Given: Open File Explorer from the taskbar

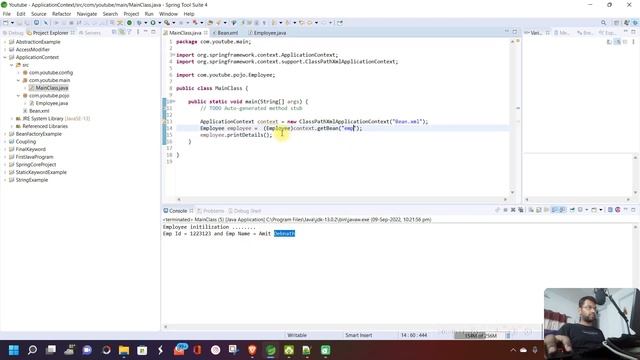Looking at the screenshot, I should 124,350.
